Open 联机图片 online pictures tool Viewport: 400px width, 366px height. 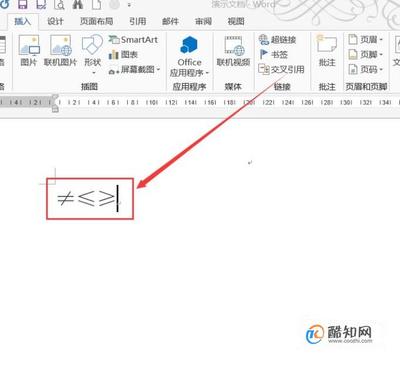(x=61, y=51)
